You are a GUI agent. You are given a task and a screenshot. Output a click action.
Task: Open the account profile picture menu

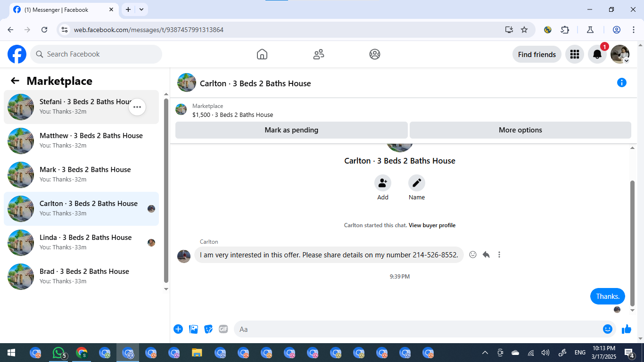point(620,54)
